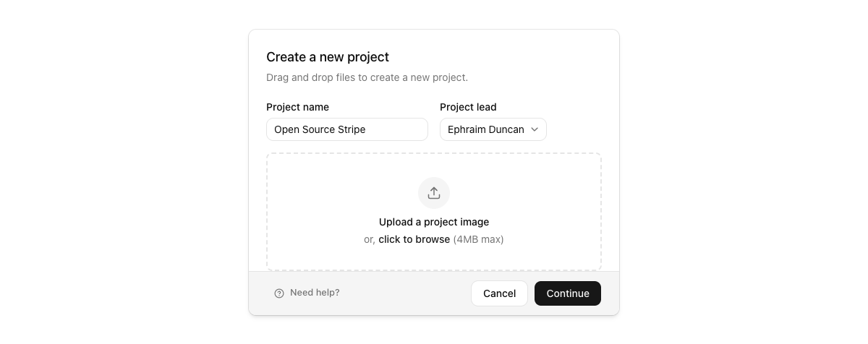Click the Cancel button
868x344 pixels.
(499, 293)
